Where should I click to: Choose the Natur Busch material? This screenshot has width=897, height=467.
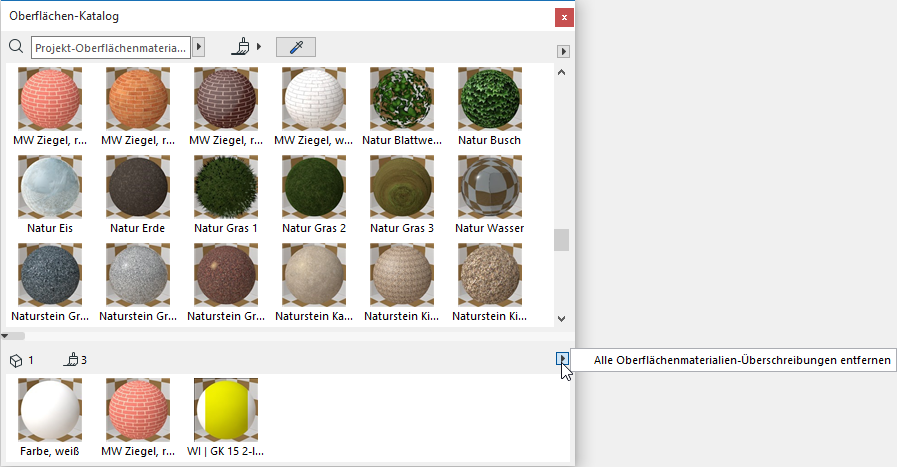pos(490,99)
